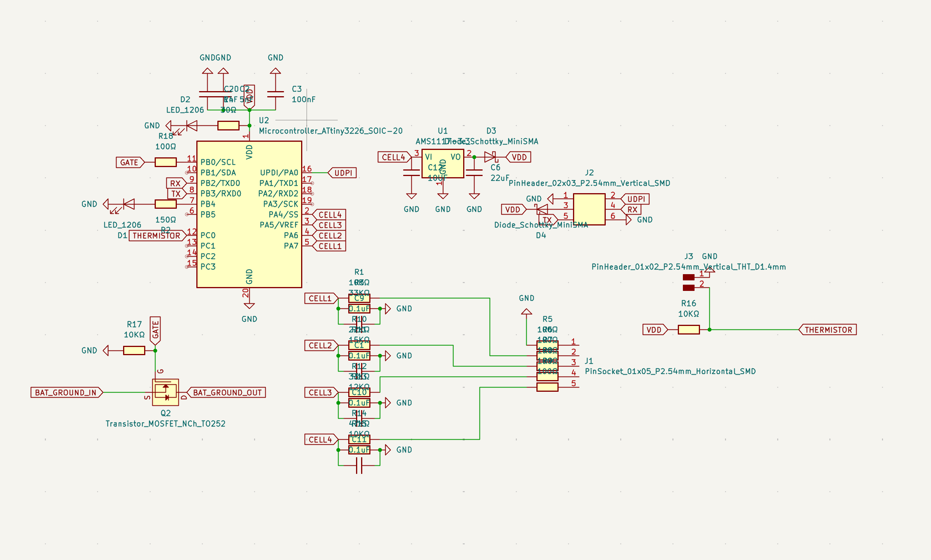Select the R16 10K resistor body
The image size is (931, 560).
689,330
